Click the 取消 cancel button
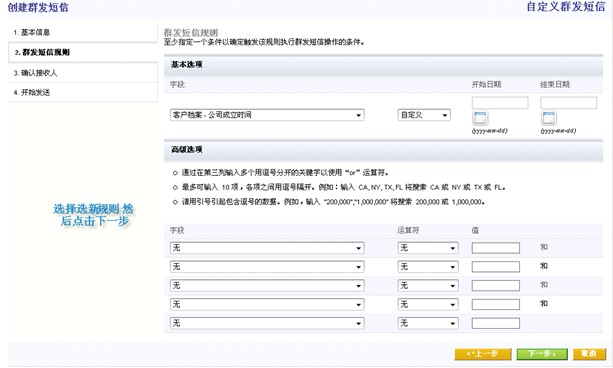Image resolution: width=613 pixels, height=368 pixels. click(589, 354)
